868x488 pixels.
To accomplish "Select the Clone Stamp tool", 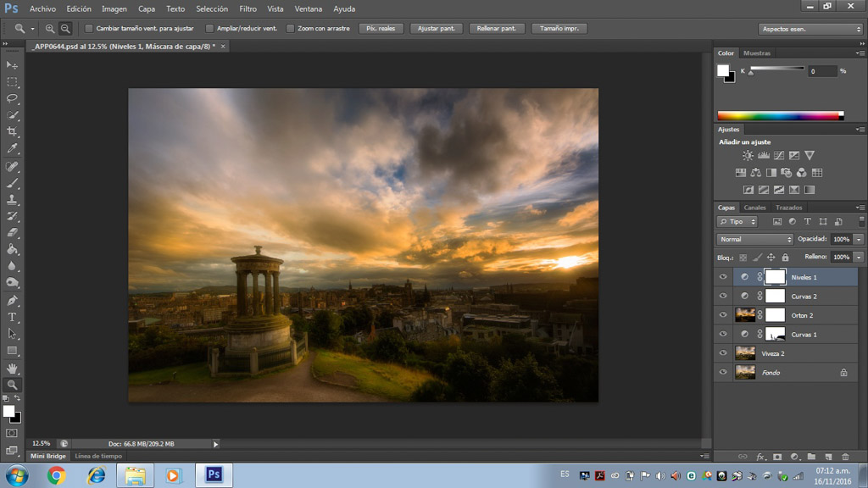I will pos(12,200).
